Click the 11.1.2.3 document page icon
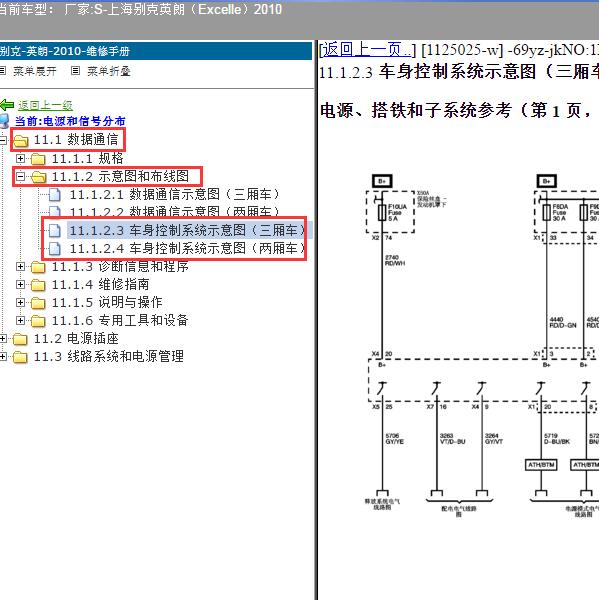The image size is (599, 600). (55, 230)
